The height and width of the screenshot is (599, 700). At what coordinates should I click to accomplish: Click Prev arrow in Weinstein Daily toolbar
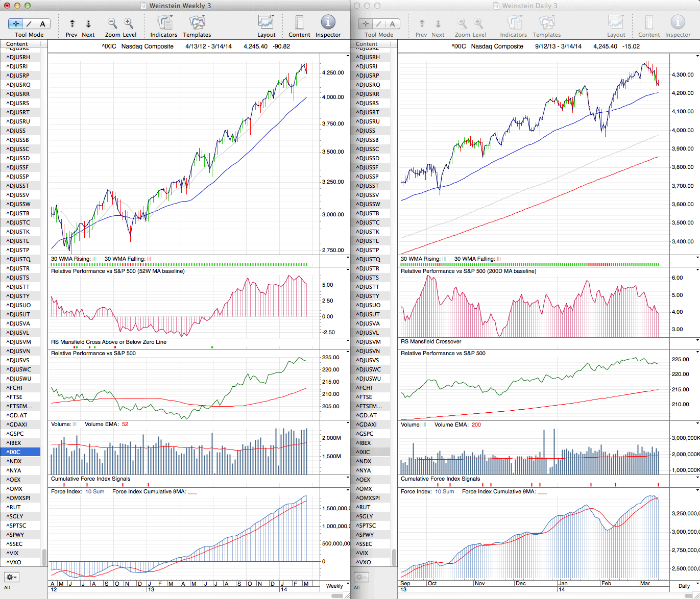tap(422, 23)
